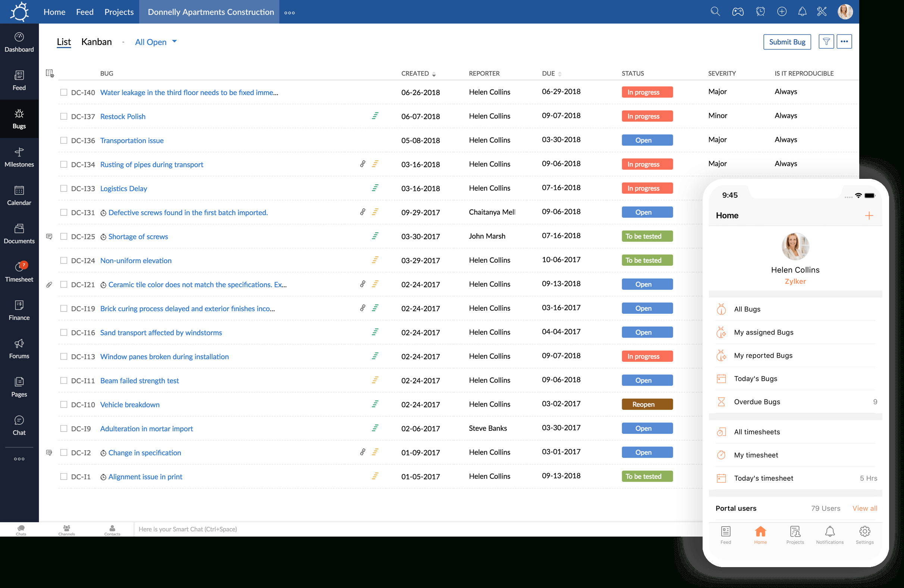
Task: Toggle checkbox for DC-140 bug
Action: (63, 92)
